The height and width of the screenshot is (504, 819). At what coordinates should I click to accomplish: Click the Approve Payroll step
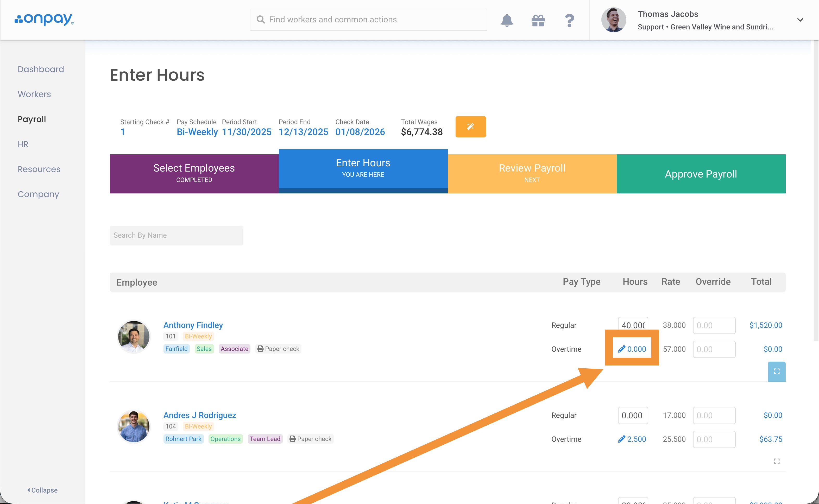pyautogui.click(x=701, y=174)
